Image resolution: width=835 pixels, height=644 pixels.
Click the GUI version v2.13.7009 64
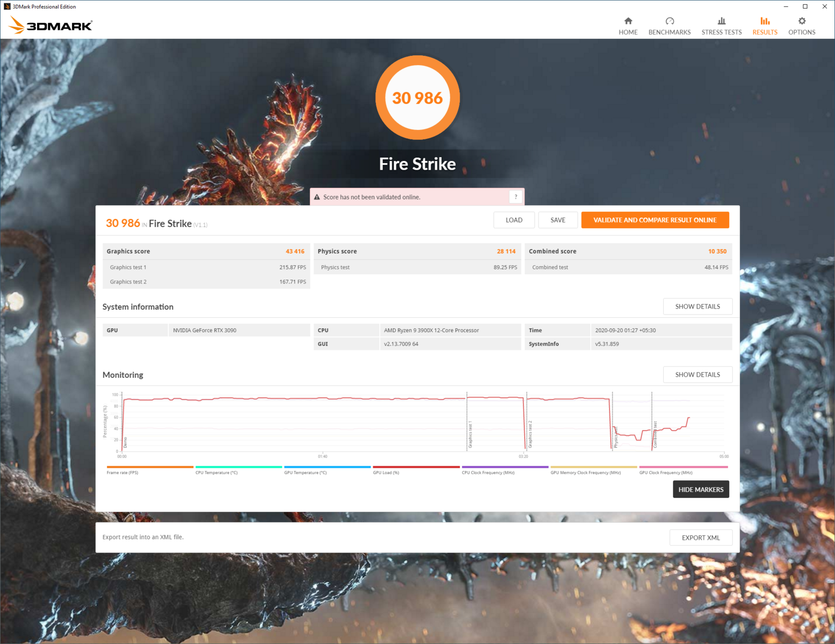tap(401, 344)
